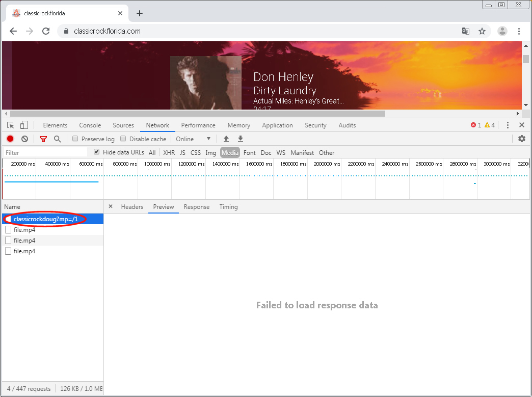Open the Performance tab
This screenshot has height=397, width=532.
(x=198, y=125)
